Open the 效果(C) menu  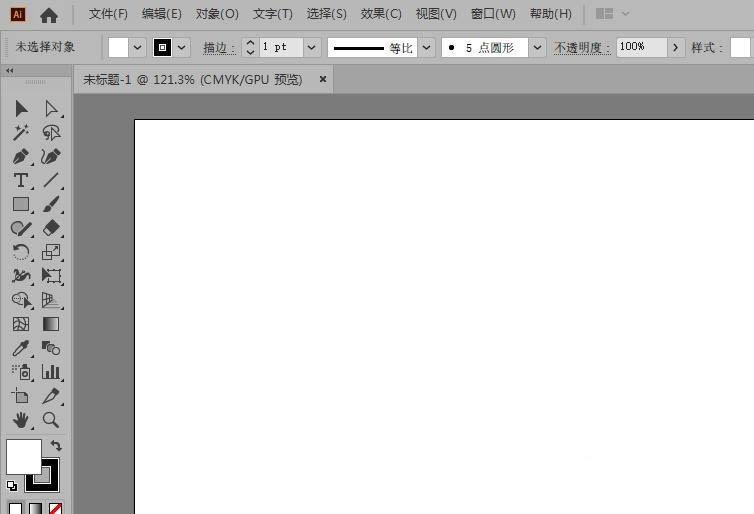(x=381, y=14)
